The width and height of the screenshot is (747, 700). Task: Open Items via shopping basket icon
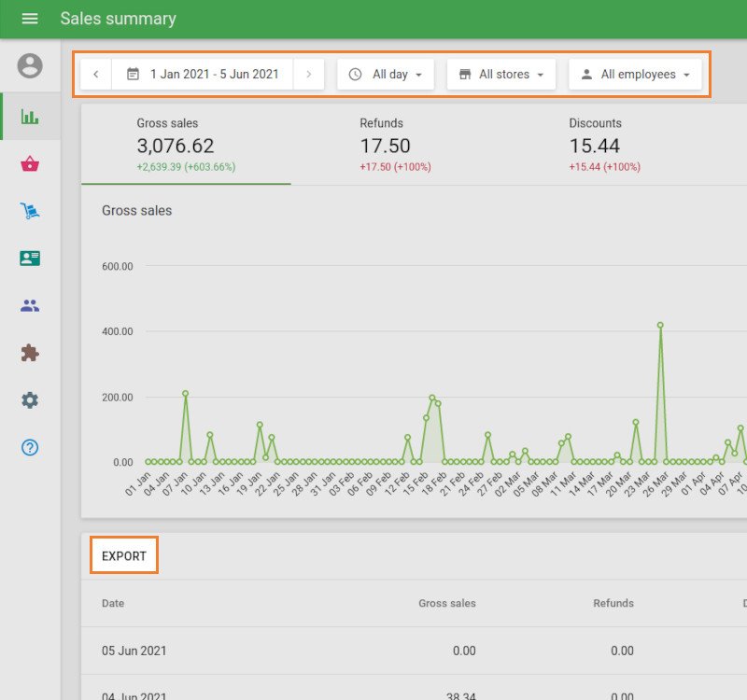pyautogui.click(x=30, y=164)
